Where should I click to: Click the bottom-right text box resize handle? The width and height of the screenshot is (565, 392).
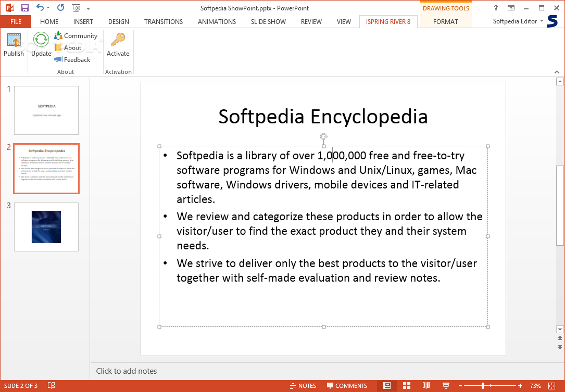point(488,327)
